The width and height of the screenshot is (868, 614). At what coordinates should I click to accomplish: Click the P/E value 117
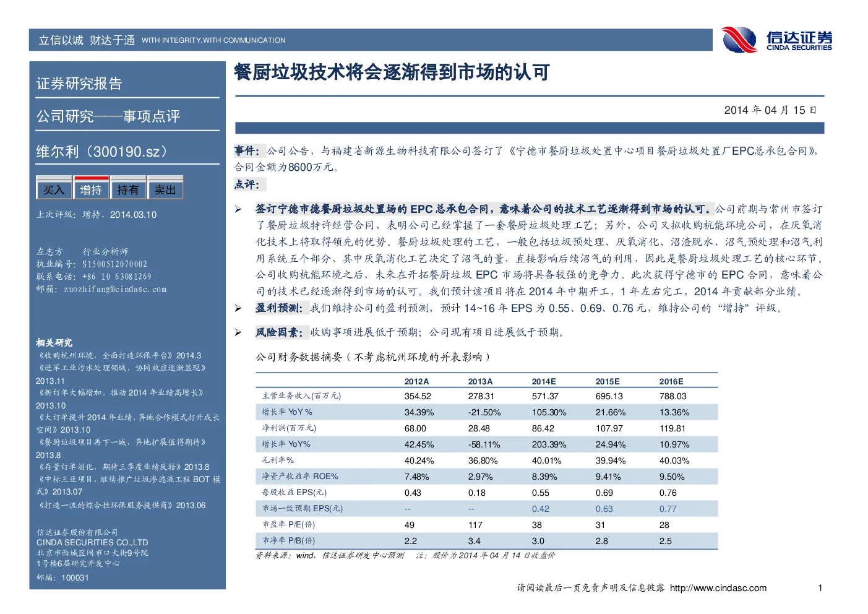[475, 525]
